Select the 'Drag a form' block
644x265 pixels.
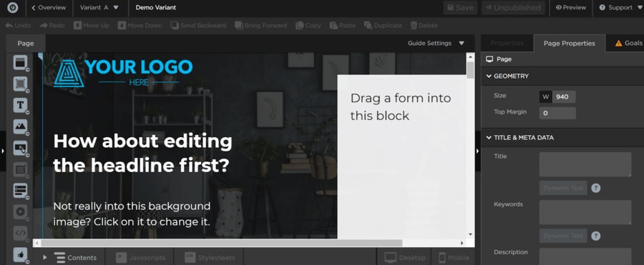coord(401,156)
